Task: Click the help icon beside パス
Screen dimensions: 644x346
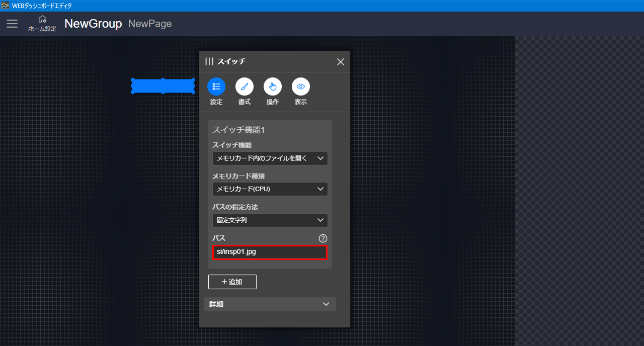Action: (x=323, y=238)
